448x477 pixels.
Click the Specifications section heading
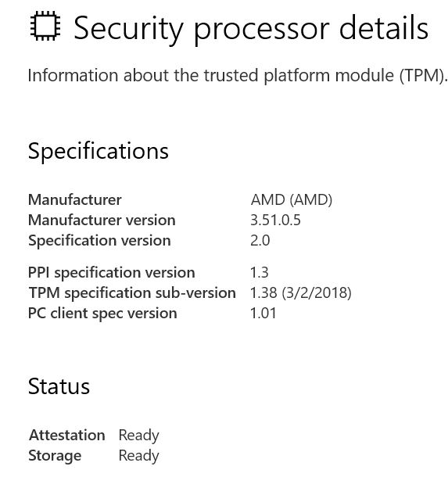point(99,151)
